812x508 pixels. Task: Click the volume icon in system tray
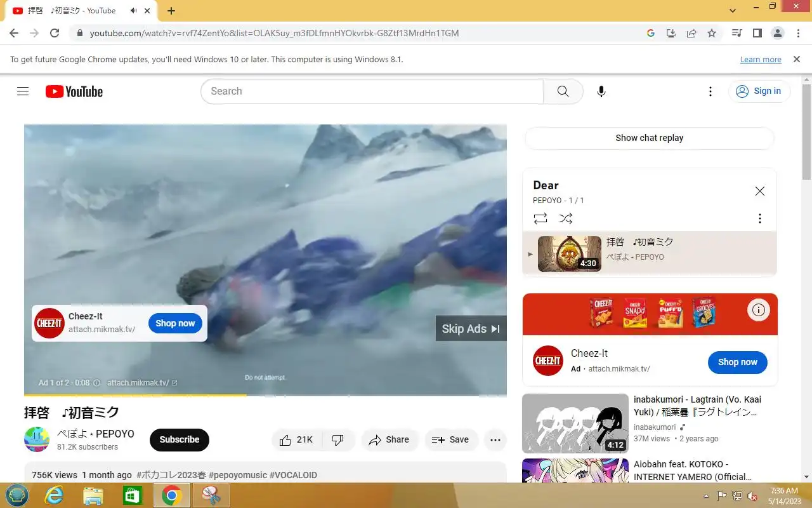click(x=752, y=496)
